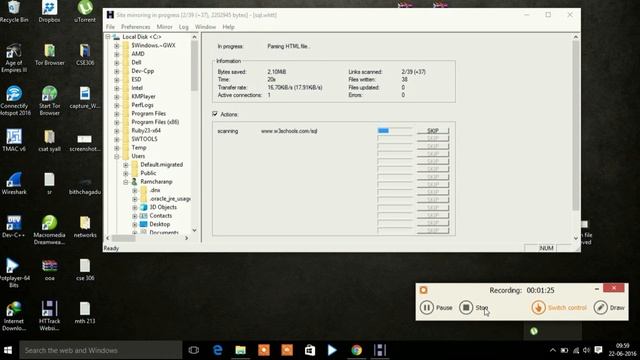Open the networks desktop folder

click(85, 227)
